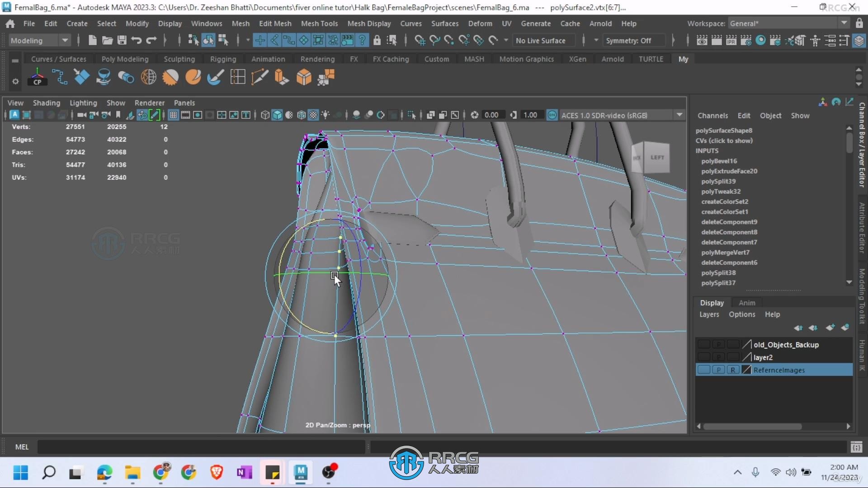Click CVs (click to show)
868x488 pixels.
tap(724, 141)
